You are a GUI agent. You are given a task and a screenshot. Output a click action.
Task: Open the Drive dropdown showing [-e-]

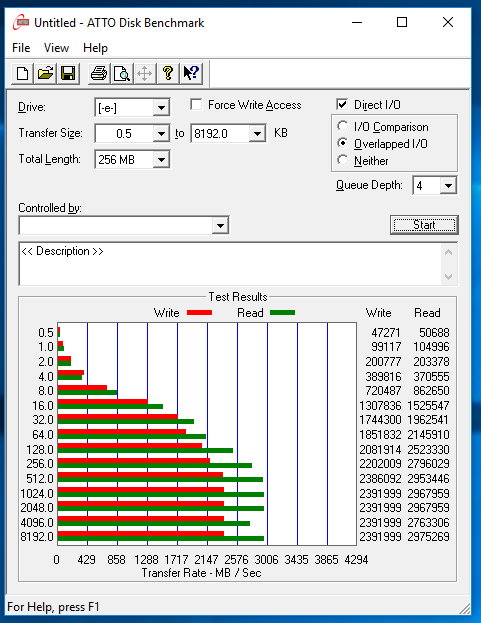(161, 108)
